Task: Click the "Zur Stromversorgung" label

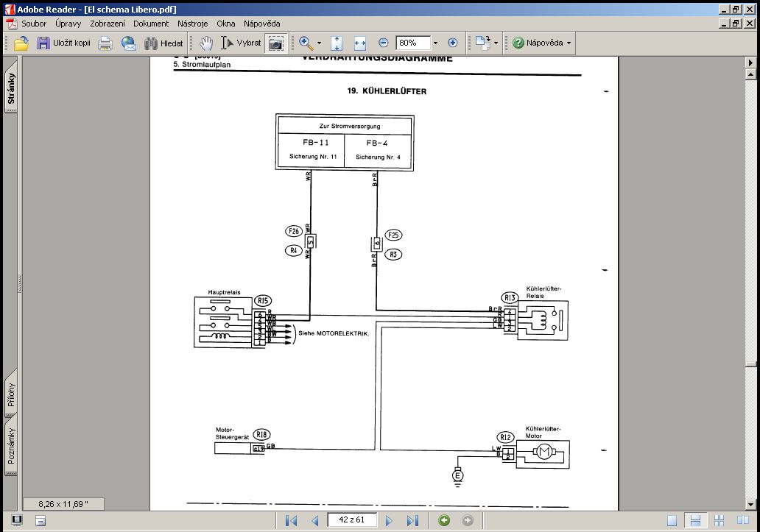Action: click(x=350, y=126)
